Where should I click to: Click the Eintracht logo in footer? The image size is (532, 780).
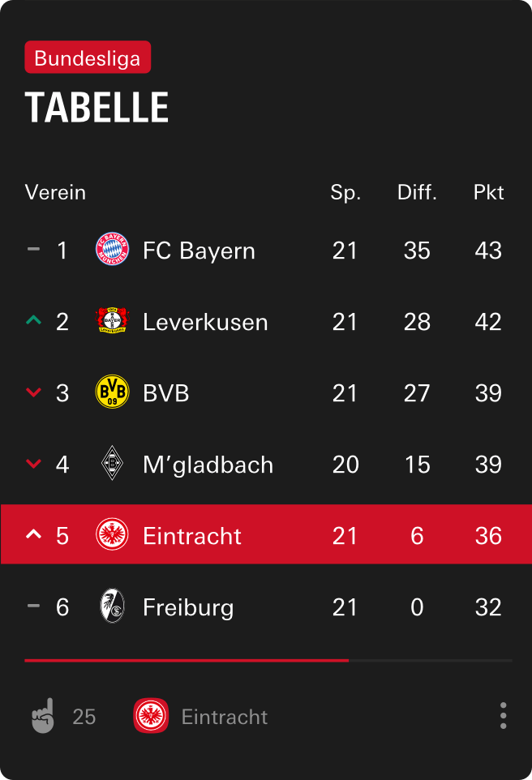click(x=151, y=716)
